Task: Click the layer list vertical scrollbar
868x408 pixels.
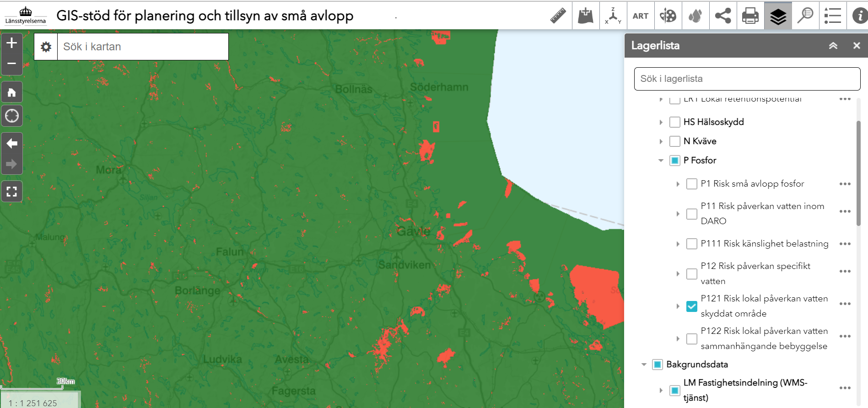Action: pyautogui.click(x=858, y=174)
